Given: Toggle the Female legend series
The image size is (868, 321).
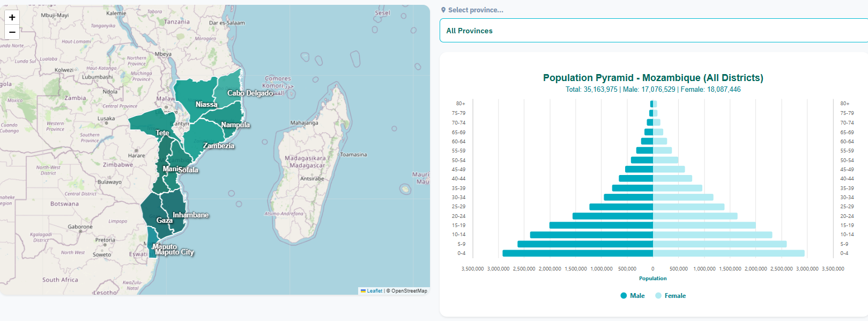Looking at the screenshot, I should (670, 296).
